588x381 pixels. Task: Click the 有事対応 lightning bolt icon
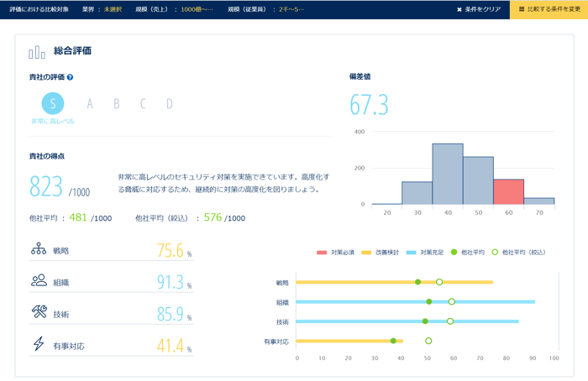(x=39, y=345)
